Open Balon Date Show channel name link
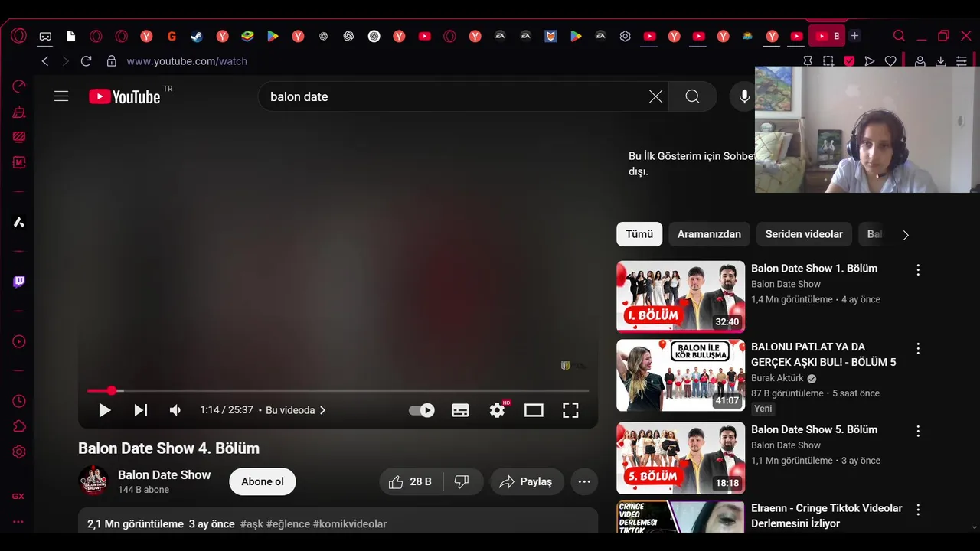The width and height of the screenshot is (980, 551). (x=164, y=474)
